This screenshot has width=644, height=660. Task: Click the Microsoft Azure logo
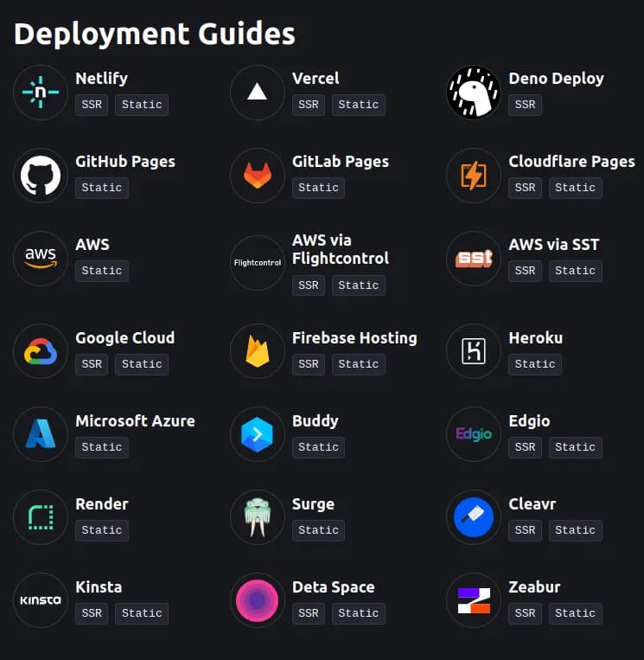click(x=41, y=434)
